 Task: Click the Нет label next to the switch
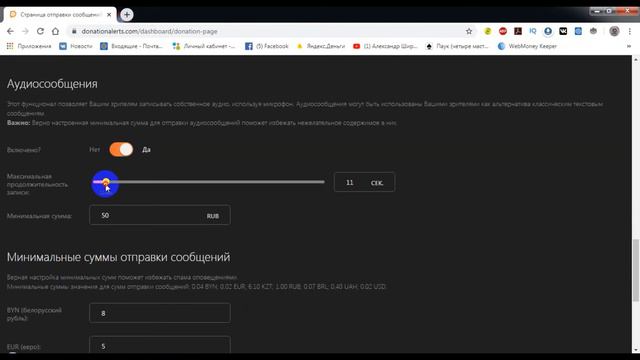click(x=94, y=150)
